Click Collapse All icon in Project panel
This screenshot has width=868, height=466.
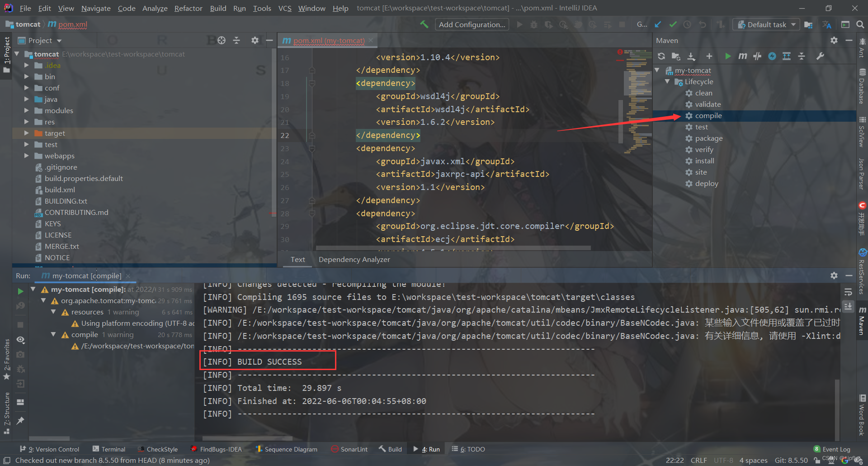click(236, 40)
